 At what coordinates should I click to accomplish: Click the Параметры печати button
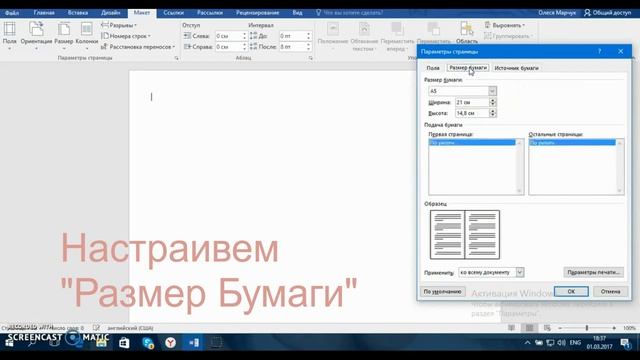[593, 272]
